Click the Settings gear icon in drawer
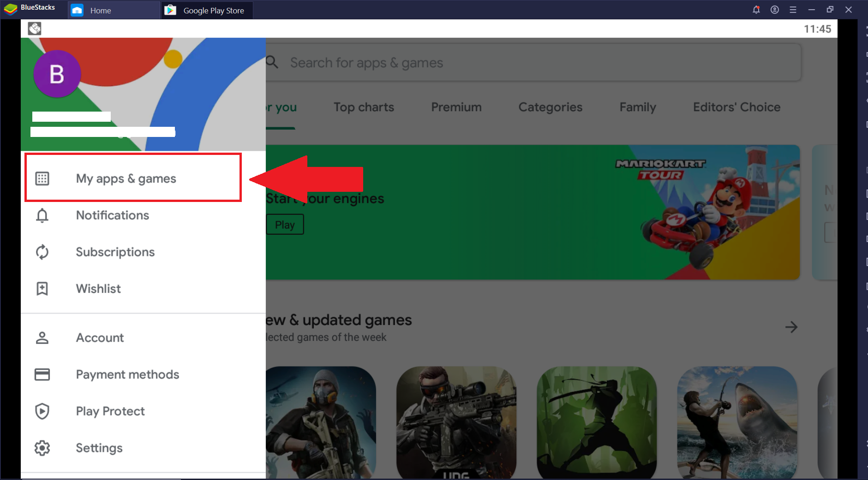The height and width of the screenshot is (480, 868). (x=42, y=448)
